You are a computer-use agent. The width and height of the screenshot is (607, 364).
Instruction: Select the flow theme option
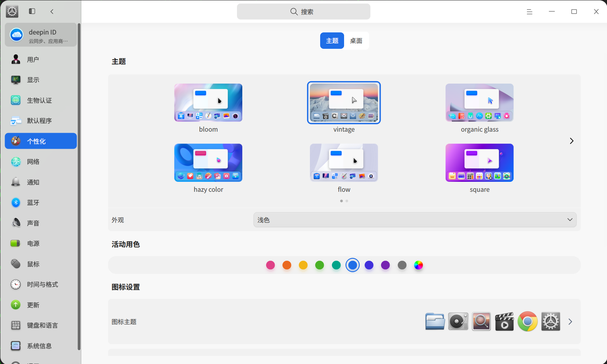[x=344, y=163]
